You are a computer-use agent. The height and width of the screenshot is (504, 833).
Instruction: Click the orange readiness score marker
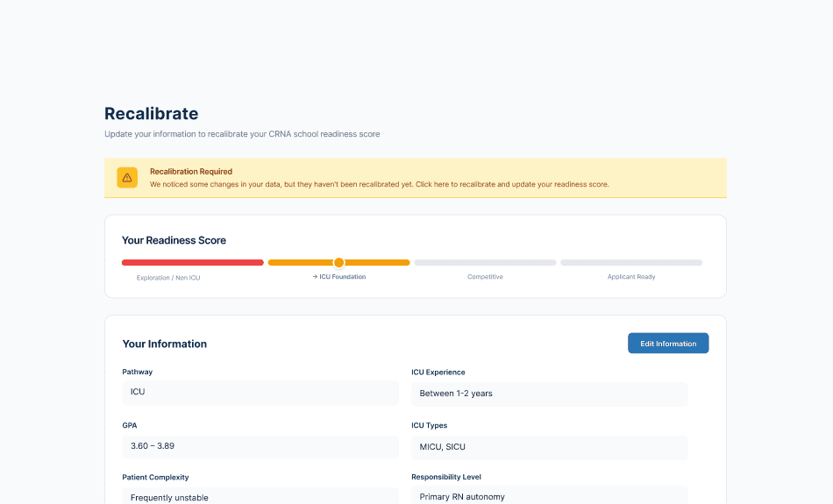(339, 262)
